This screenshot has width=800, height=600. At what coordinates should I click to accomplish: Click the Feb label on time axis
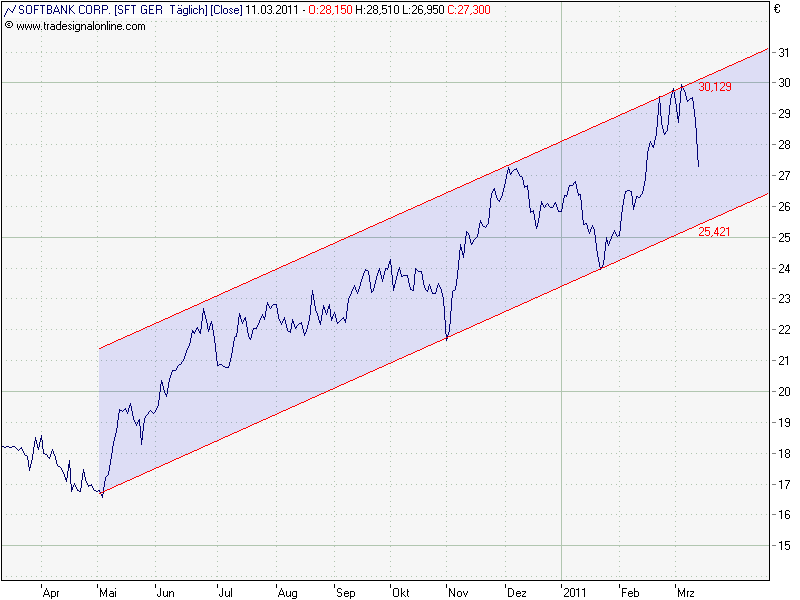pos(630,593)
